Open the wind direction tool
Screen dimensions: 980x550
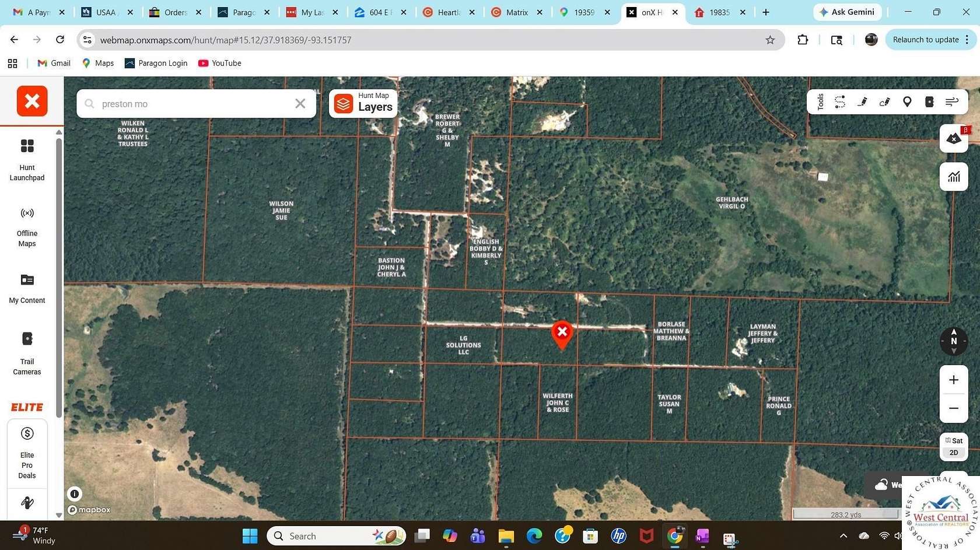(951, 102)
